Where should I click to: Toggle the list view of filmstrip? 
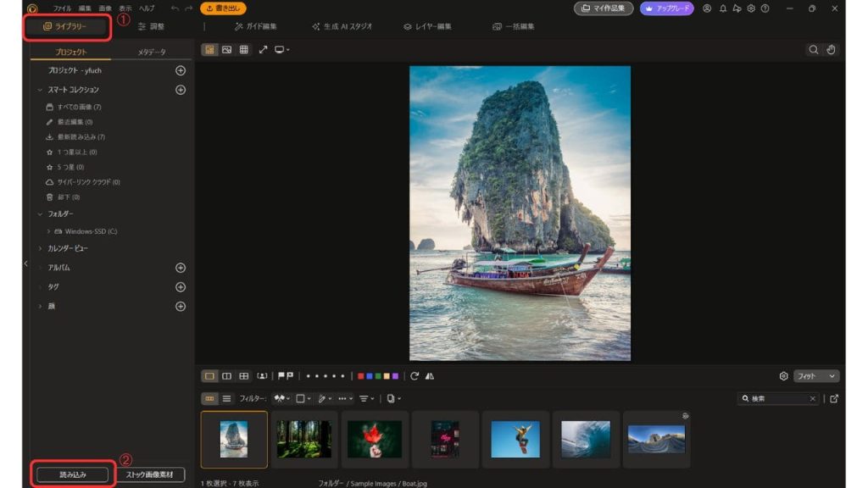click(226, 398)
